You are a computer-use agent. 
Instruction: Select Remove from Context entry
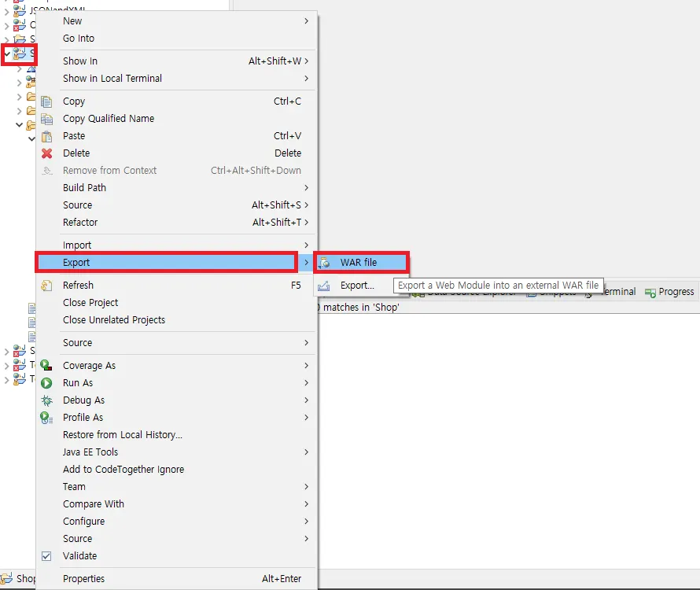click(x=176, y=171)
